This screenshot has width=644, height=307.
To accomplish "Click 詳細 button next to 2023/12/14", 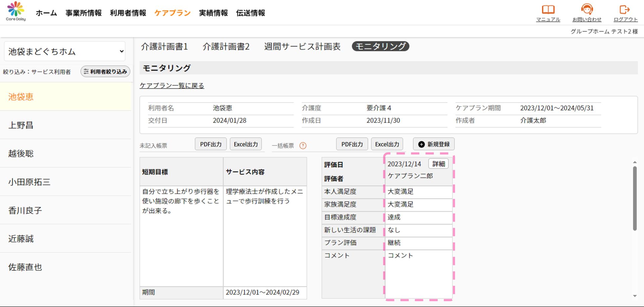I will (x=438, y=164).
